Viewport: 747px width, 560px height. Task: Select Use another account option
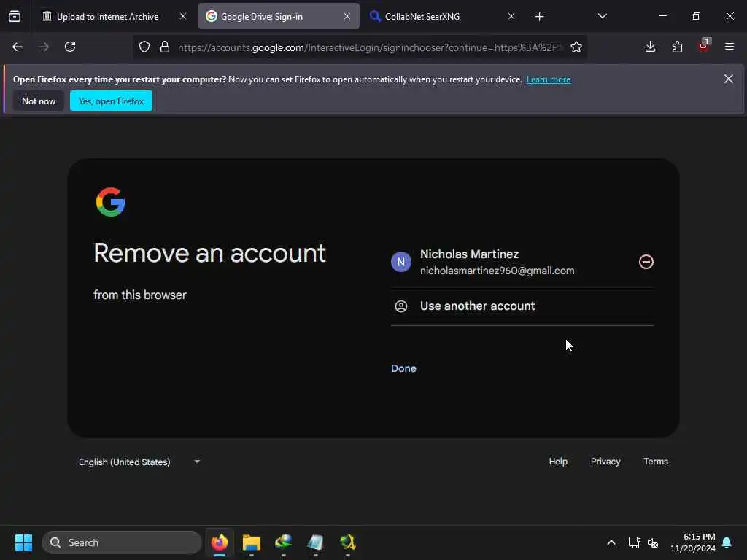[x=522, y=306]
